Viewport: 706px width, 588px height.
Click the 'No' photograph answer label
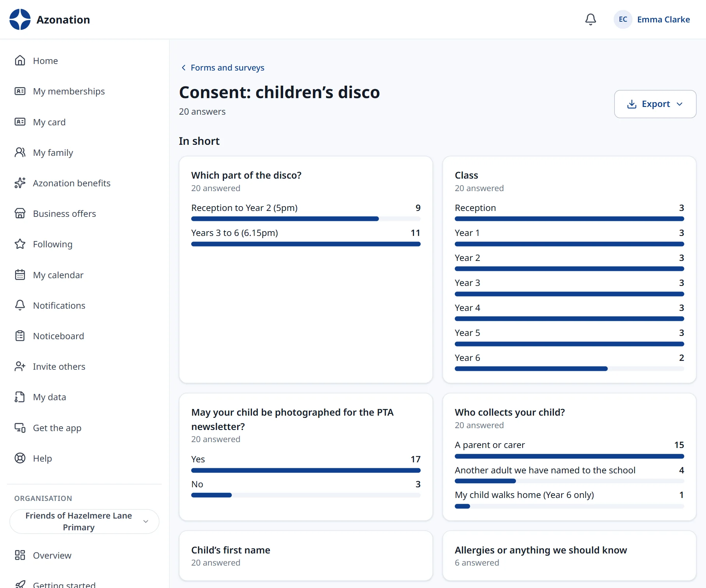pyautogui.click(x=197, y=484)
